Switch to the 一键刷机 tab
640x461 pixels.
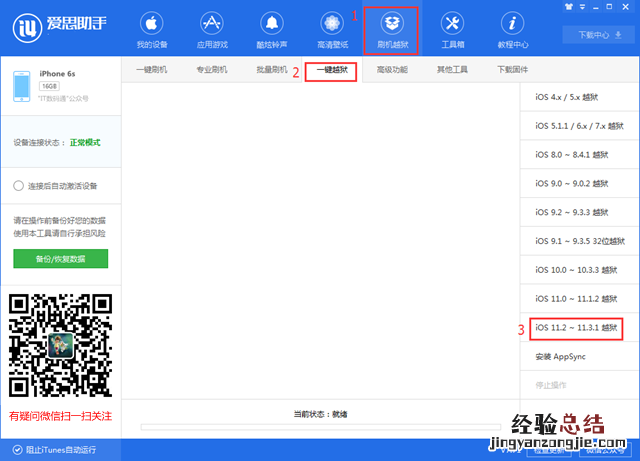click(x=151, y=69)
